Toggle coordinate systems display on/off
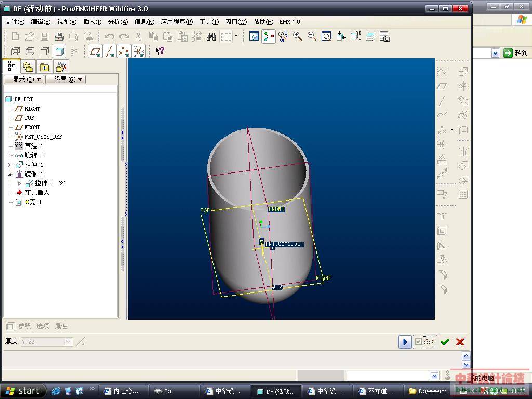The height and width of the screenshot is (399, 532). (x=139, y=51)
